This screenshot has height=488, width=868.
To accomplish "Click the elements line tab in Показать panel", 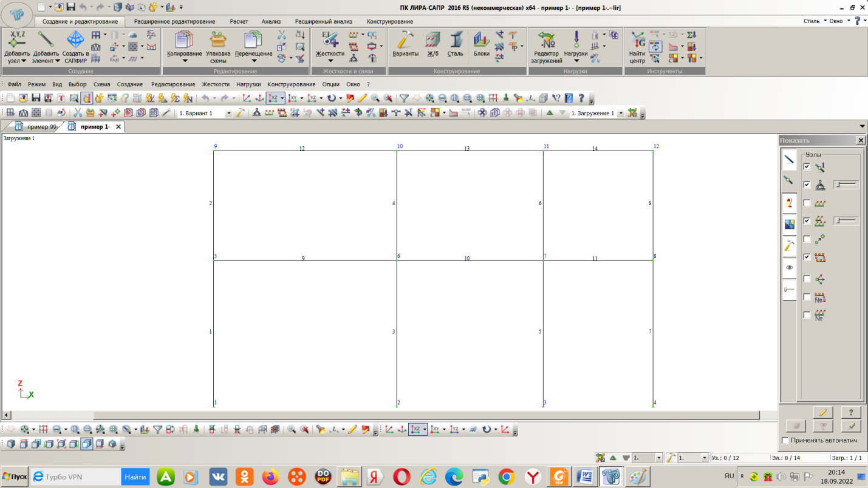I will [x=789, y=160].
